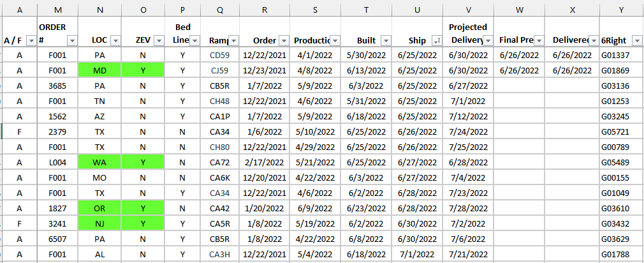Select the cell containing G01337

(615, 55)
